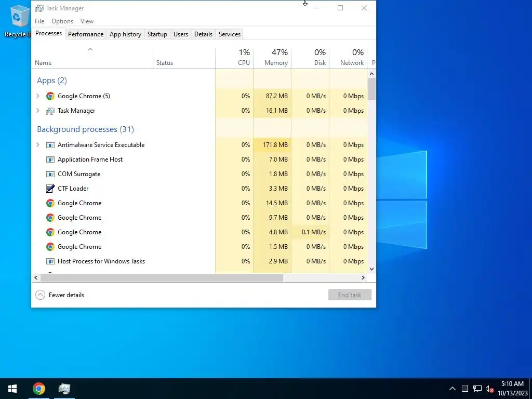Image resolution: width=532 pixels, height=399 pixels.
Task: Click the 0.1 MB/s disk value
Action: (x=313, y=232)
